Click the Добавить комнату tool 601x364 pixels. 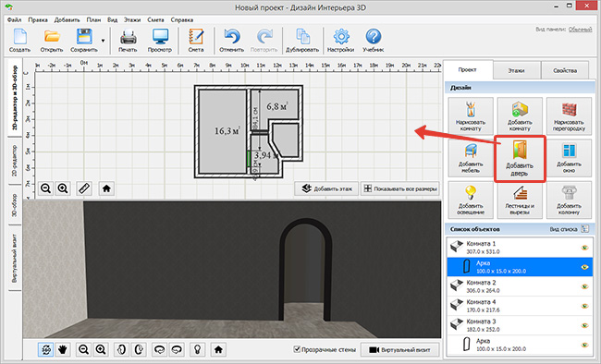click(520, 115)
